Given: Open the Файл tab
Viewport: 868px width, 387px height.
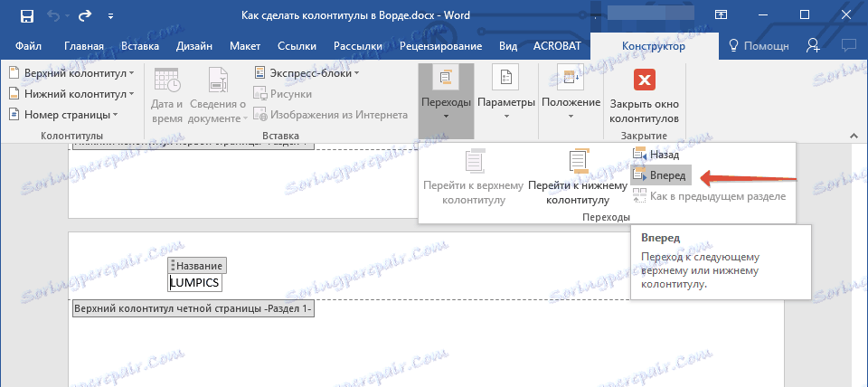Looking at the screenshot, I should pos(28,46).
